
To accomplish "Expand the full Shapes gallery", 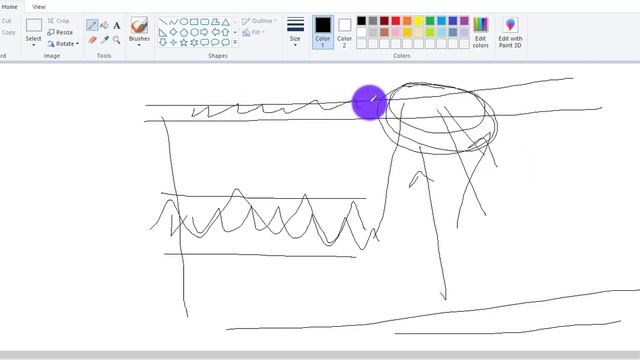I will (x=235, y=42).
